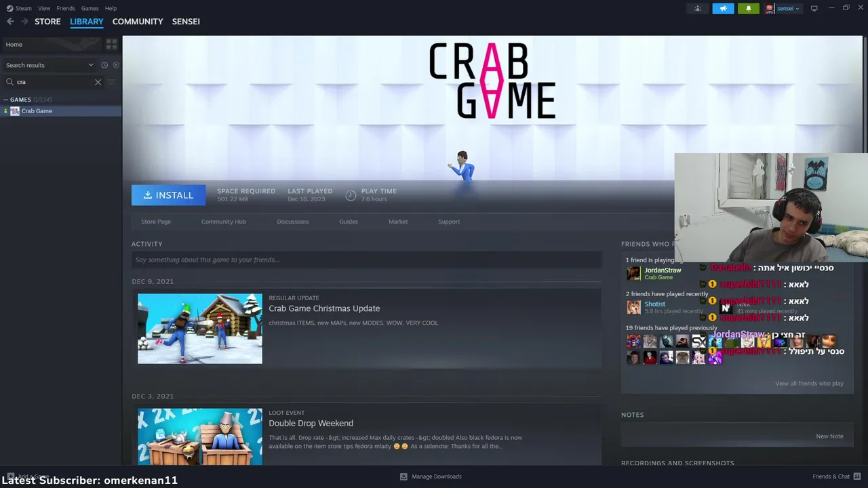This screenshot has width=868, height=488.
Task: Expand the Search results dropdown
Action: (x=49, y=65)
